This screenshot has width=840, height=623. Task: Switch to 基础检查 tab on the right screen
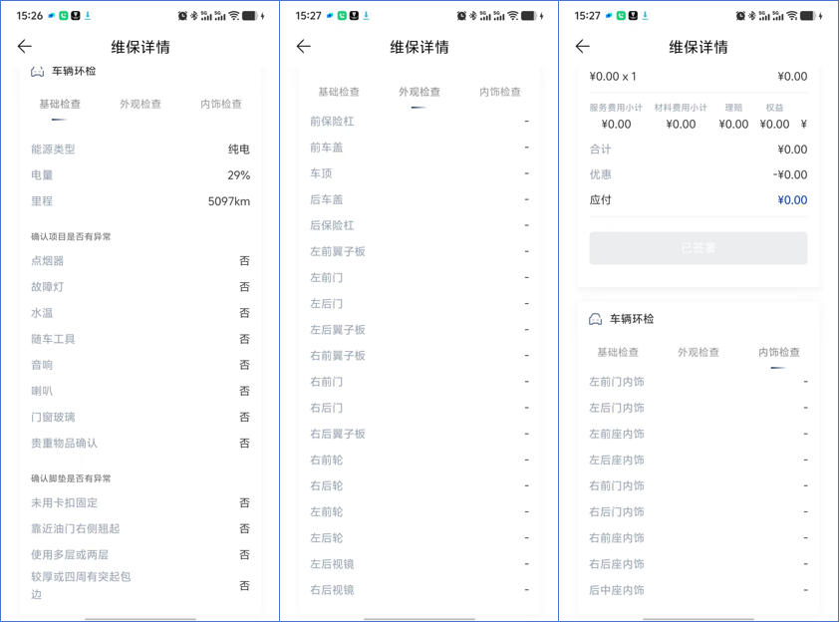click(618, 352)
